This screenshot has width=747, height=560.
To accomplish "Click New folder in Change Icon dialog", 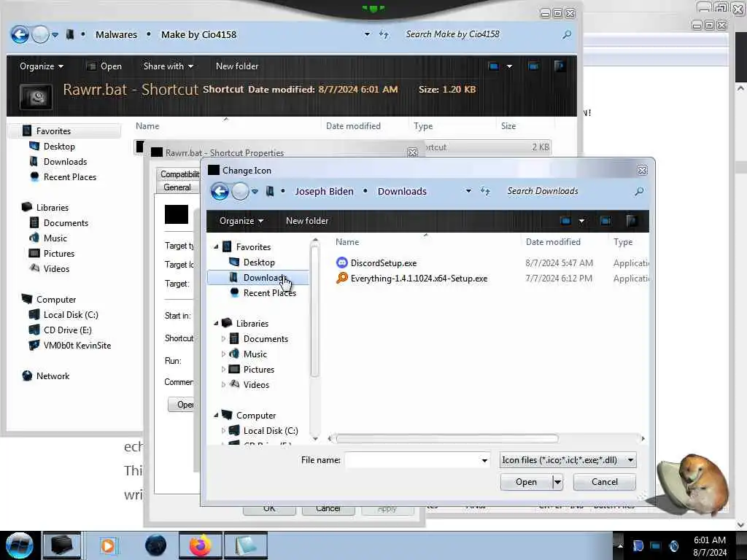I will pos(307,221).
